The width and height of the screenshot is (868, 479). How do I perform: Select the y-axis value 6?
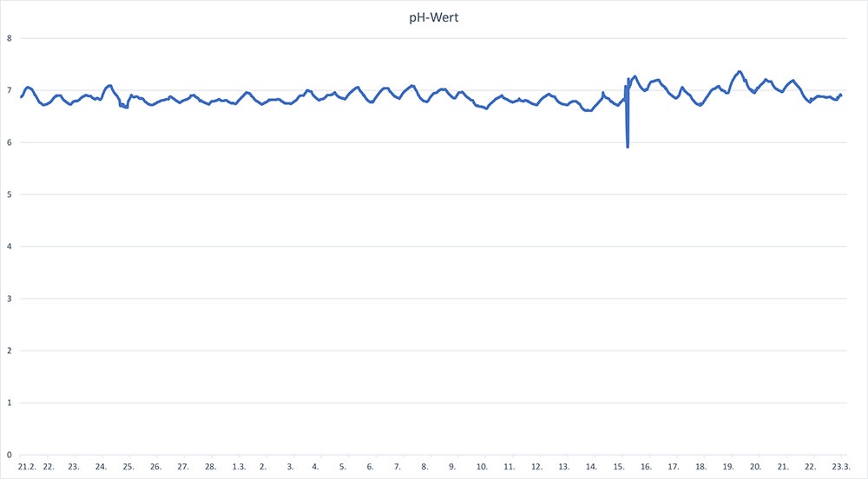point(9,142)
